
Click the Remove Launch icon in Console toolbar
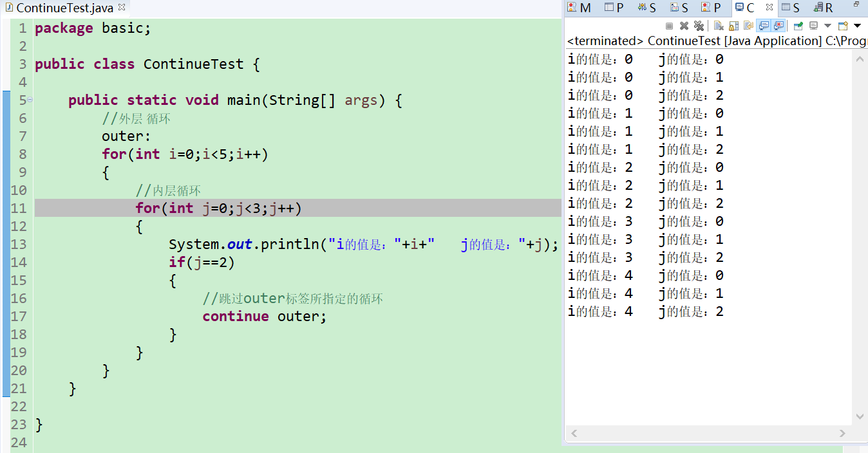(x=684, y=25)
